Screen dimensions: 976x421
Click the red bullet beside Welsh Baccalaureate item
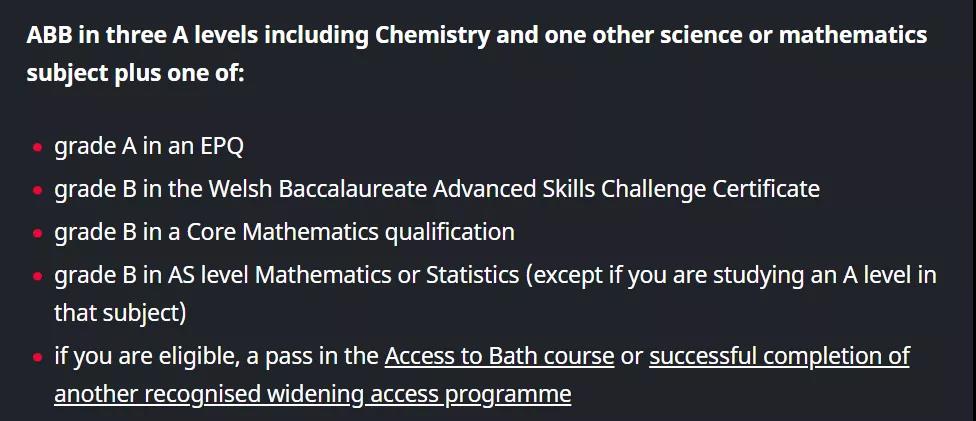[39, 191]
